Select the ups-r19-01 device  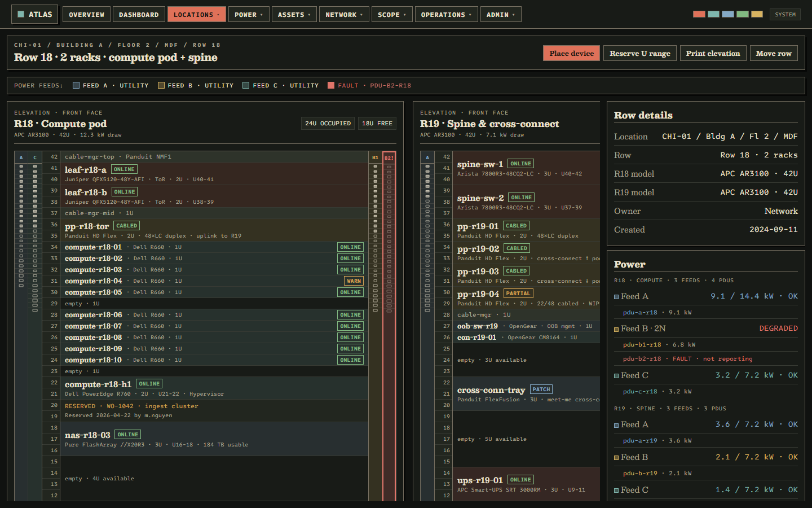(x=526, y=484)
